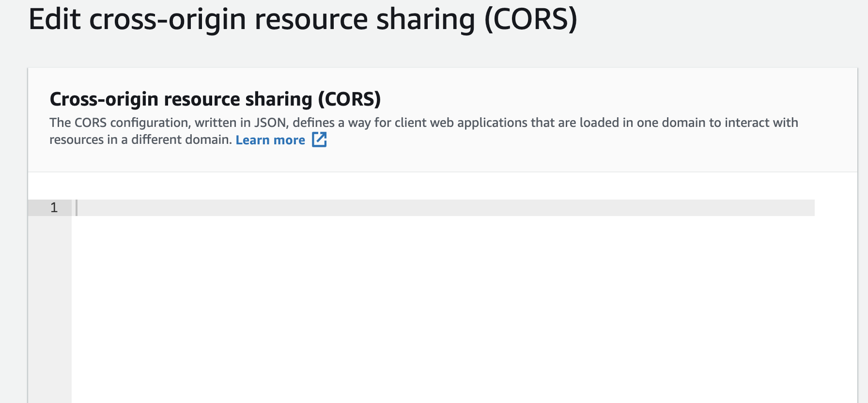Select line number 1 in the gutter
The height and width of the screenshot is (403, 868).
(x=54, y=208)
